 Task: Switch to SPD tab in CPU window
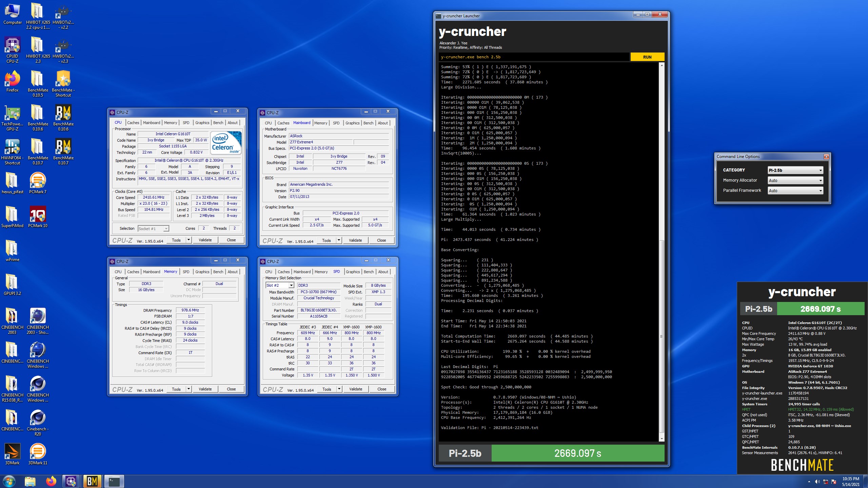coord(186,123)
